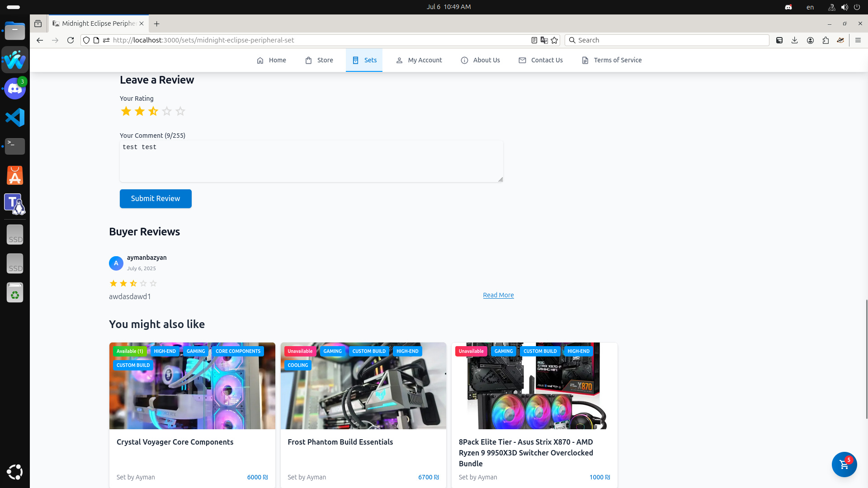Open Terminal from the dock
The height and width of the screenshot is (488, 868).
click(15, 146)
